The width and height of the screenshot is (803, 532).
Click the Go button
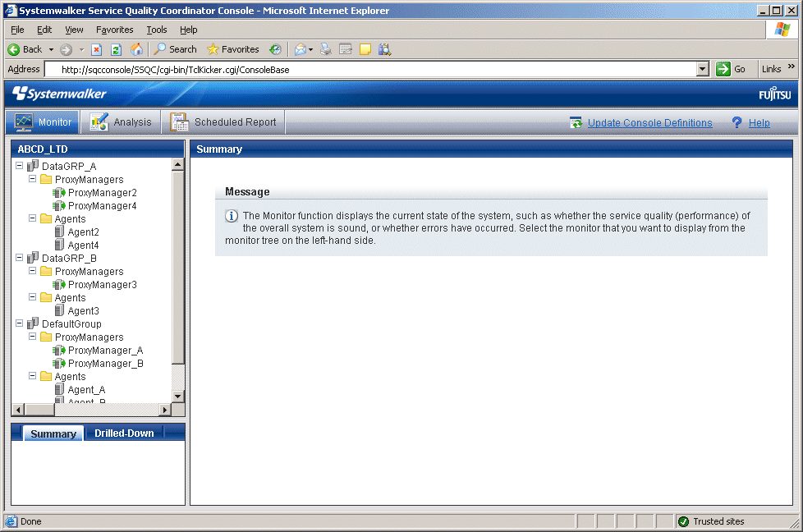(x=731, y=69)
